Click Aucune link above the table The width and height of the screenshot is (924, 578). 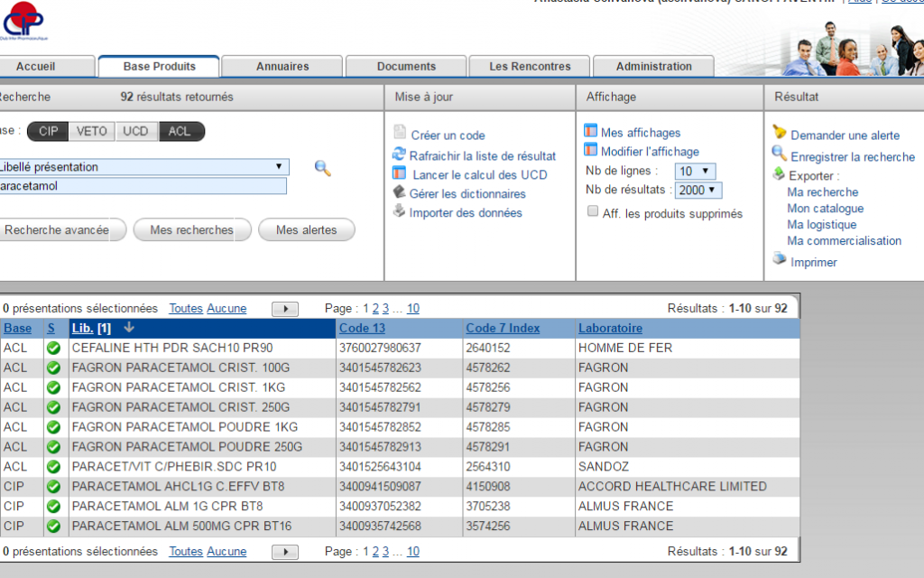click(x=226, y=309)
